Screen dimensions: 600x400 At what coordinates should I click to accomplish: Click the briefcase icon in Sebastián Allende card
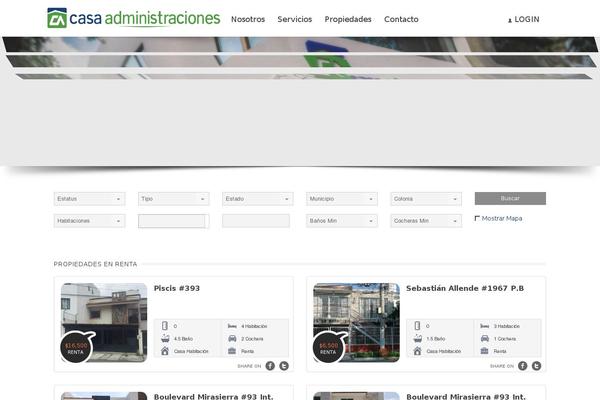(484, 351)
